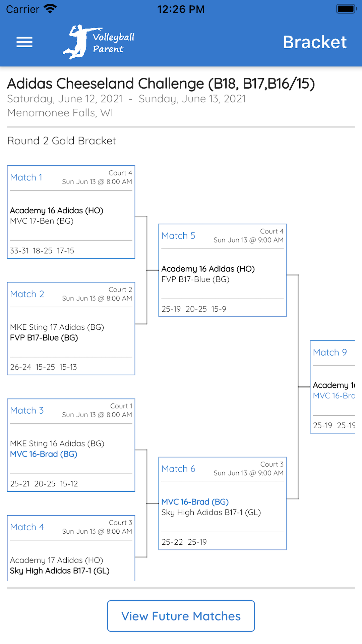Tap the Bracket page title

coord(314,42)
